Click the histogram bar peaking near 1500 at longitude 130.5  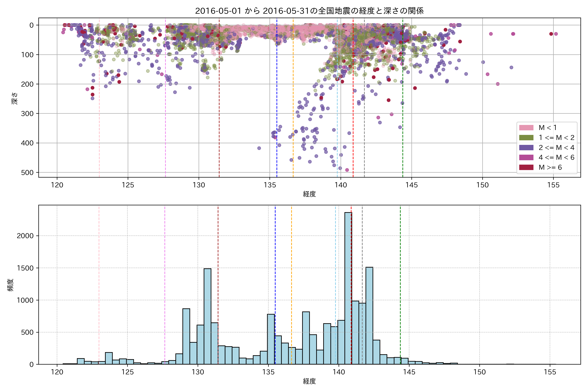coord(207,316)
